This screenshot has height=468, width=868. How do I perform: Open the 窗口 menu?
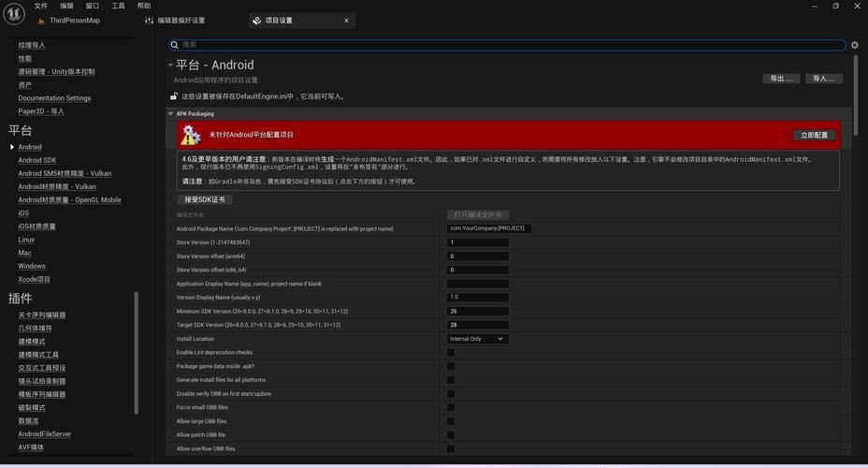[93, 6]
